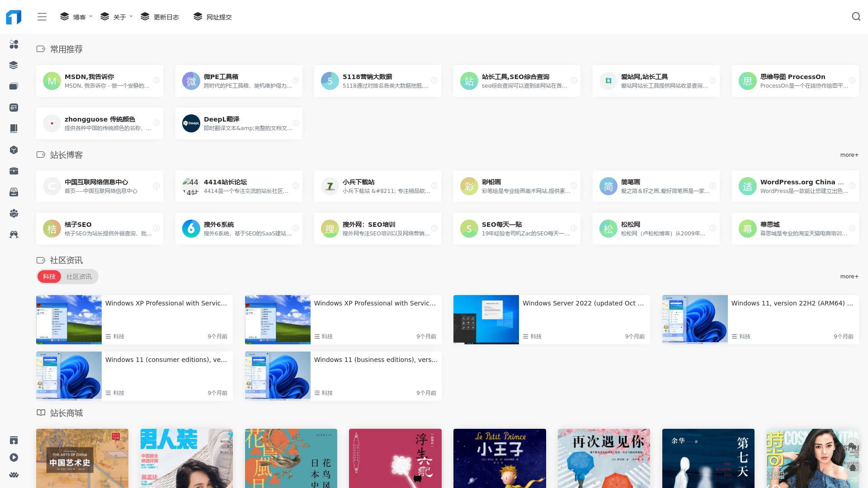Viewport: 868px width, 488px height.
Task: Open Windows 11 business editions thumbnail
Action: (278, 376)
